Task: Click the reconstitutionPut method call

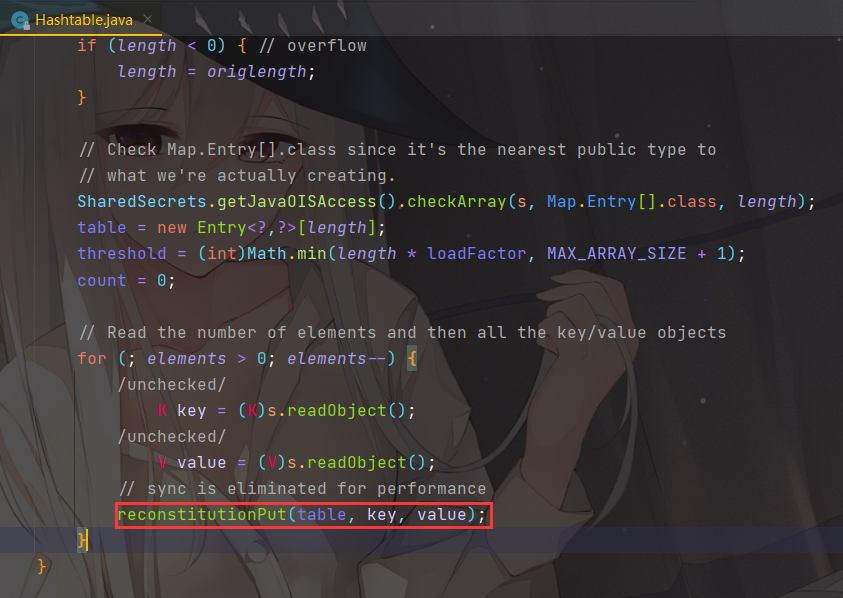Action: 202,515
